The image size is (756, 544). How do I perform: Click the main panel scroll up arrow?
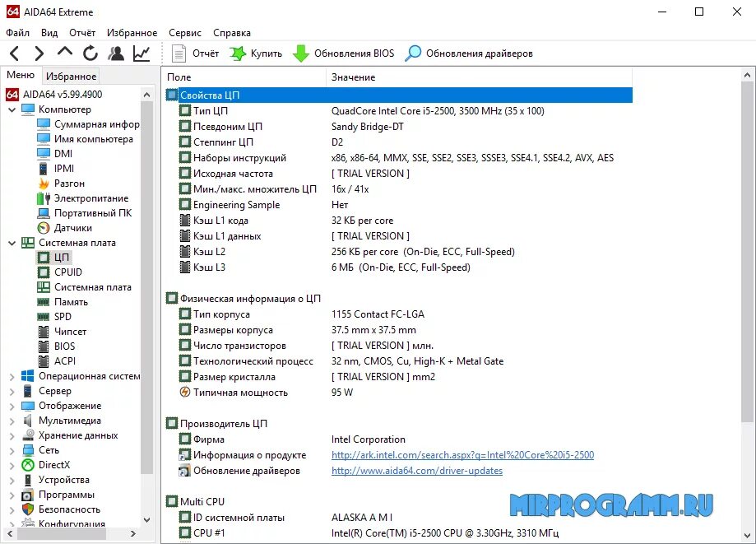click(747, 75)
